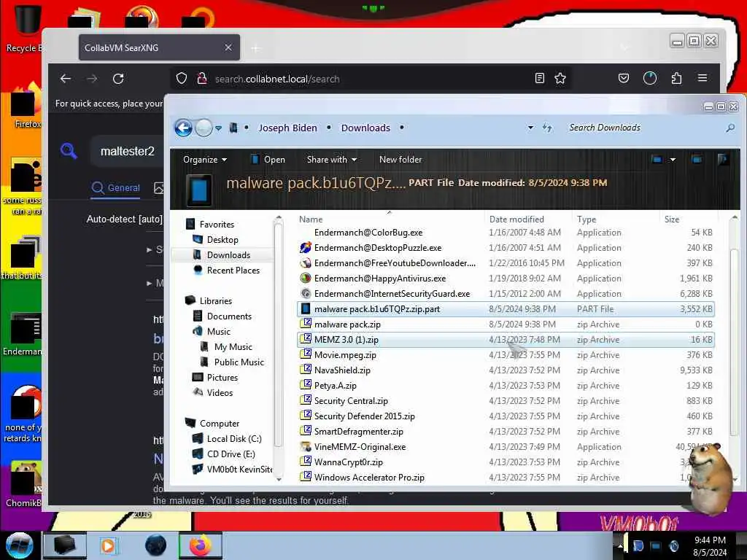The image size is (747, 560).
Task: Select Computer in the navigation pane
Action: [x=220, y=424]
